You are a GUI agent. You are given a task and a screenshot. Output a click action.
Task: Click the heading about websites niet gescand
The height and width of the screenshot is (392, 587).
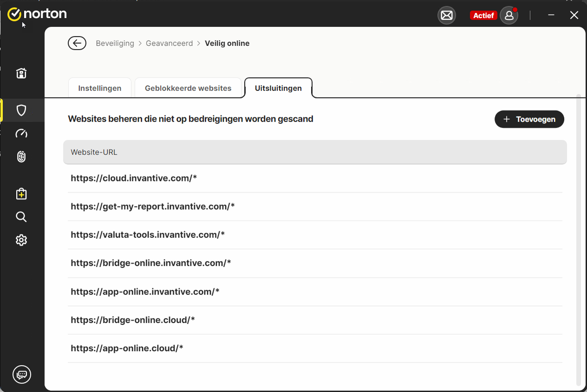(190, 119)
